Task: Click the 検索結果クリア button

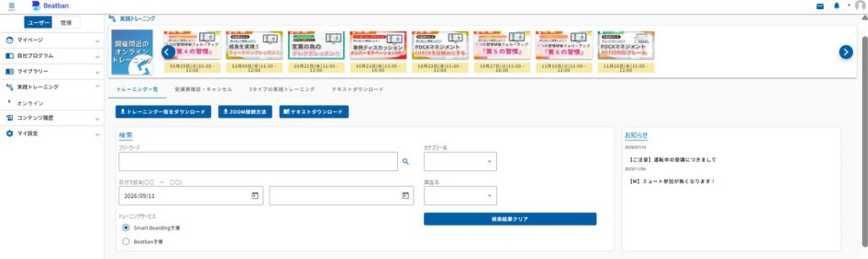Action: tap(510, 219)
